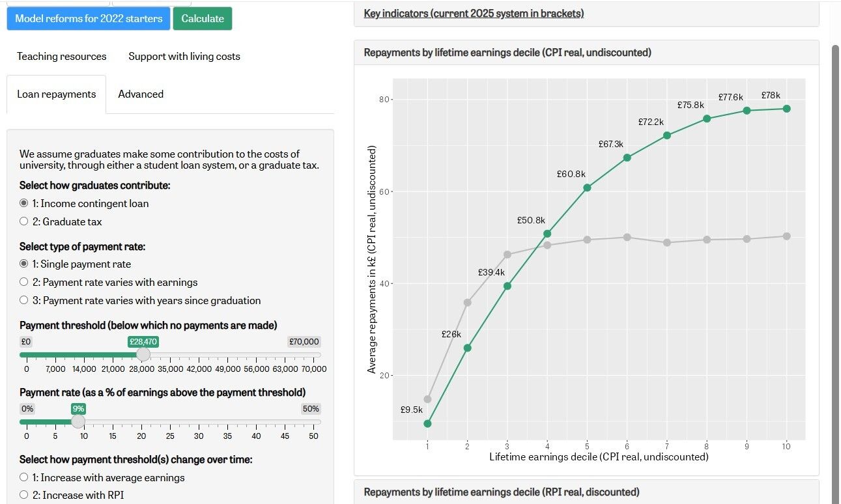Open the Teaching resources tab
The width and height of the screenshot is (841, 504).
click(x=61, y=56)
